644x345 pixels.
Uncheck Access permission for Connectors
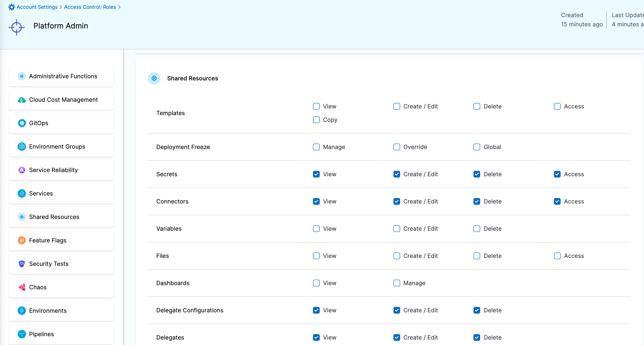(x=557, y=201)
